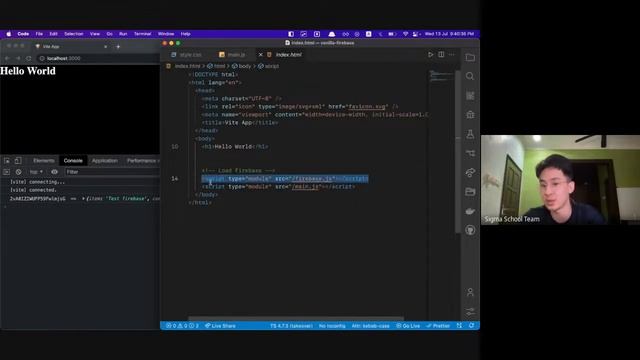
Task: Open the Explorer folder icon in VS Code
Action: tap(470, 58)
